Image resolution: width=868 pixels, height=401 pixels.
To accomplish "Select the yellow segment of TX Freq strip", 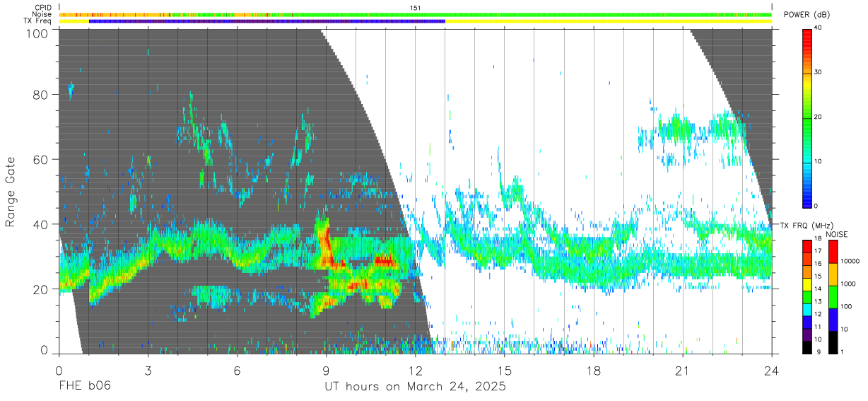I will coord(609,21).
